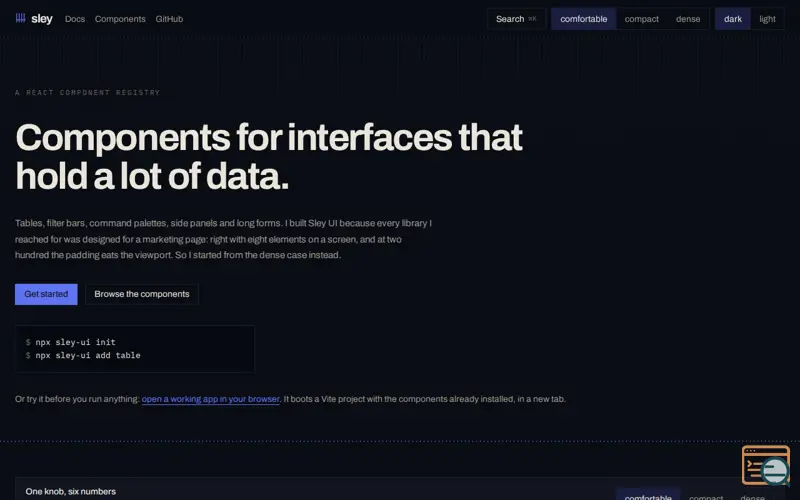
Task: Open the Components nav link
Action: [x=120, y=19]
